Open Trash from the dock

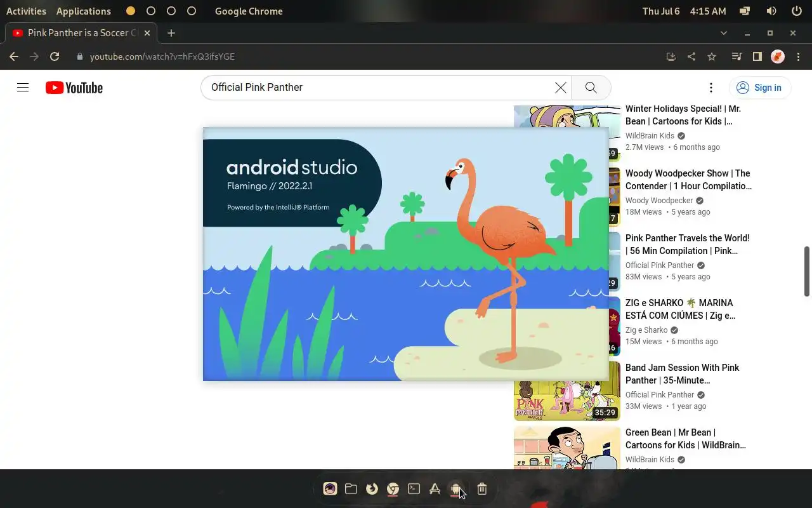(x=482, y=488)
